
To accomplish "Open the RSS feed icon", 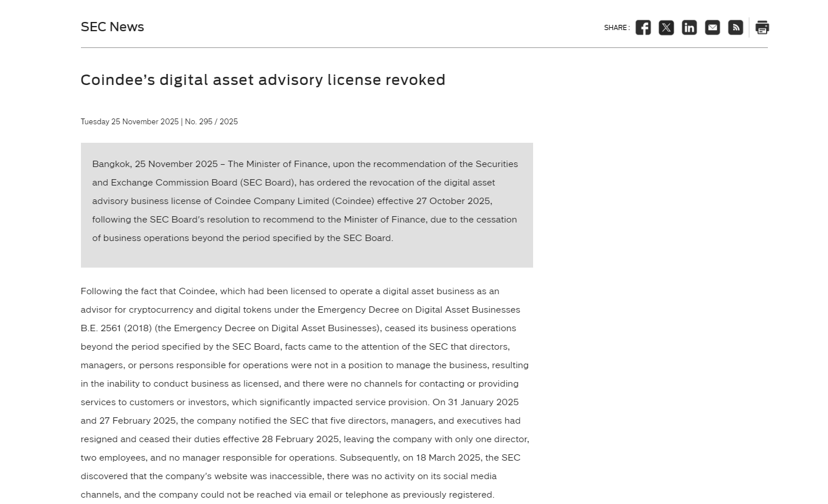I will tap(735, 28).
